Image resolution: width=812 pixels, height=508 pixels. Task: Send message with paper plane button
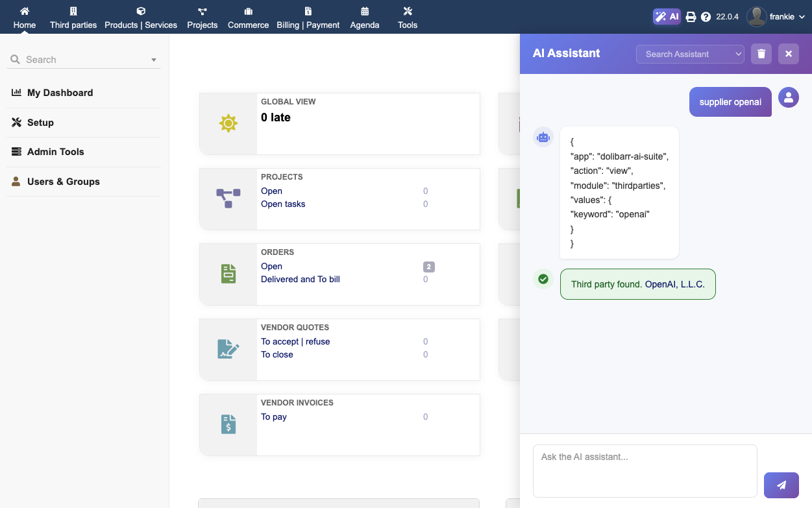coord(781,485)
